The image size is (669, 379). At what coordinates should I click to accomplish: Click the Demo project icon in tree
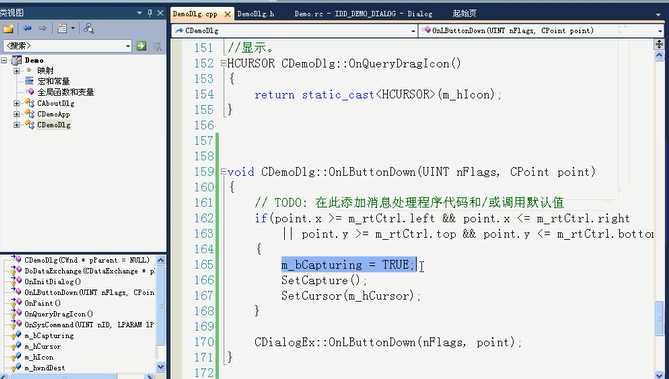[x=17, y=60]
